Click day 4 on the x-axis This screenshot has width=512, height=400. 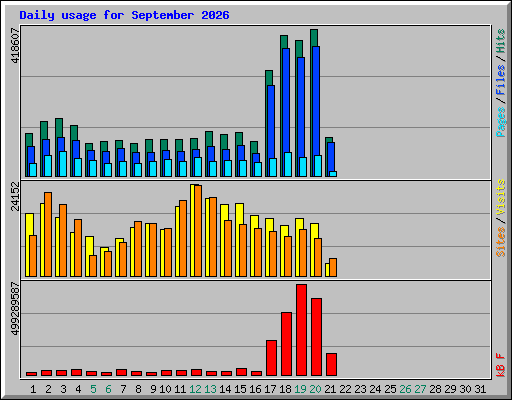pos(78,389)
